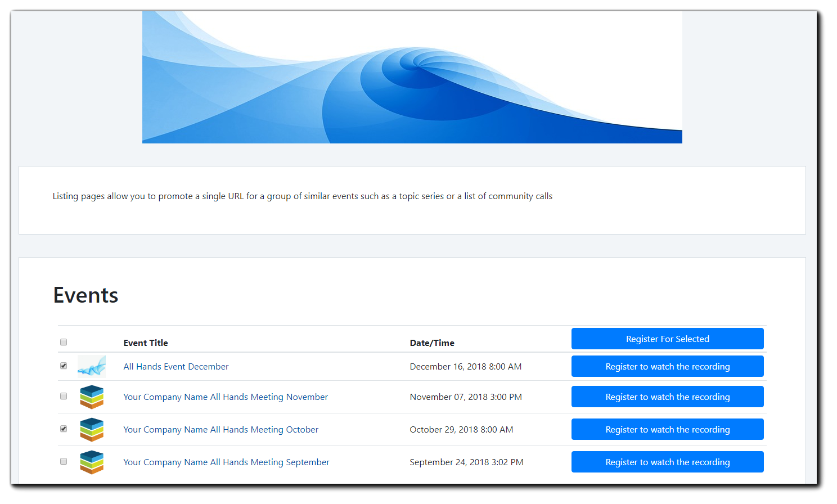Uncheck the October meeting checkbox

coord(64,429)
